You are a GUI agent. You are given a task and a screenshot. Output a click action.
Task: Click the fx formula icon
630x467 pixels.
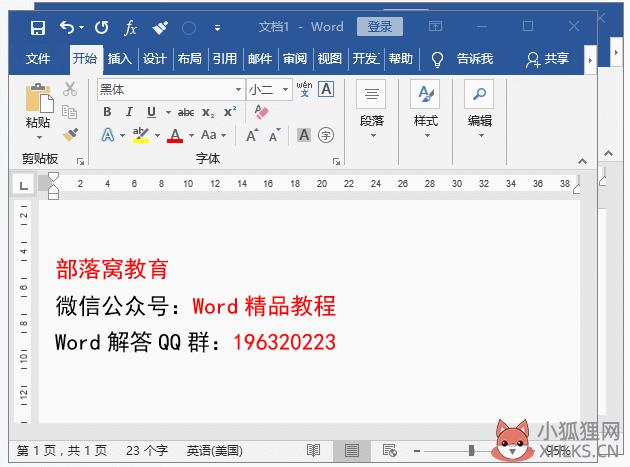tap(130, 28)
